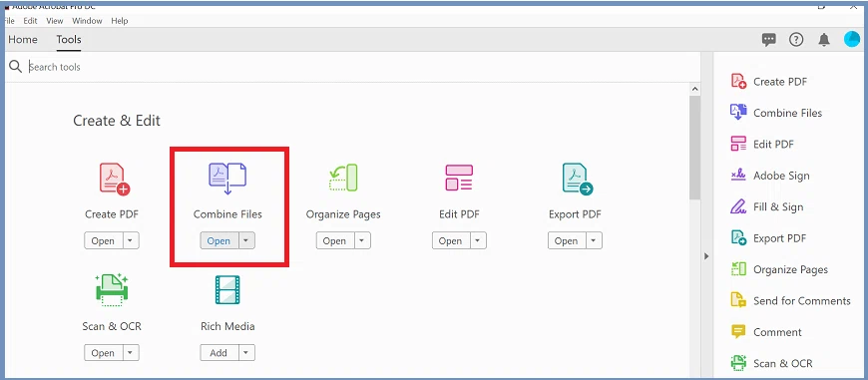Collapse the right tools pane with the arrow
868x380 pixels.
coord(705,256)
